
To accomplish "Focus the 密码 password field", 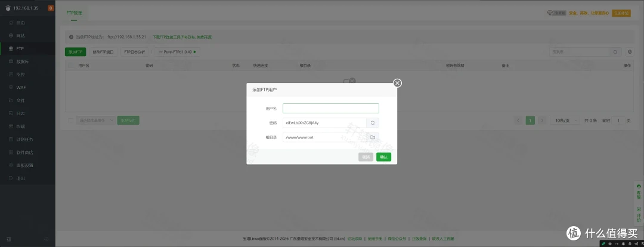I will coord(324,122).
